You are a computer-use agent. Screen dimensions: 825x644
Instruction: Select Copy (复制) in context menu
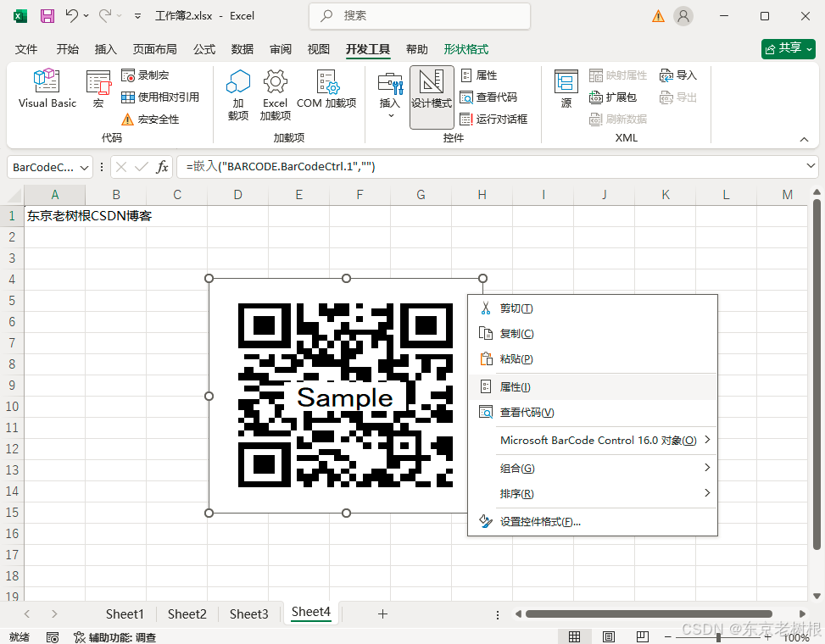coord(593,334)
